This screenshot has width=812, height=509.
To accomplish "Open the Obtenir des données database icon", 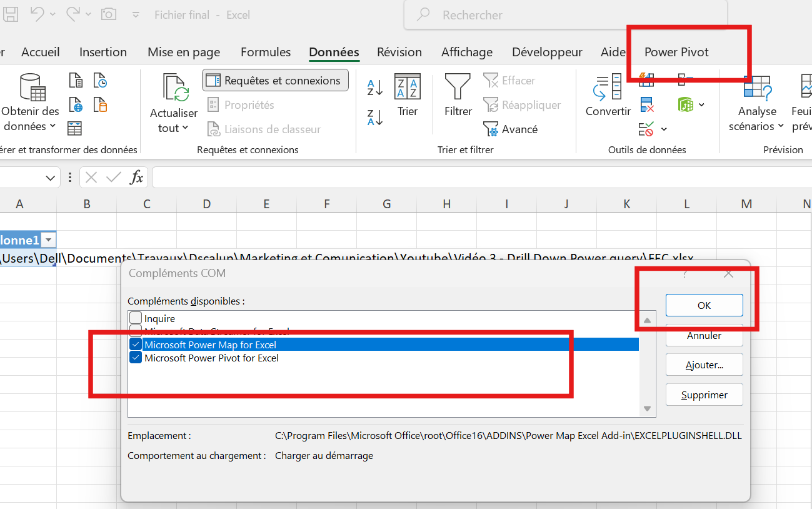I will [31, 87].
